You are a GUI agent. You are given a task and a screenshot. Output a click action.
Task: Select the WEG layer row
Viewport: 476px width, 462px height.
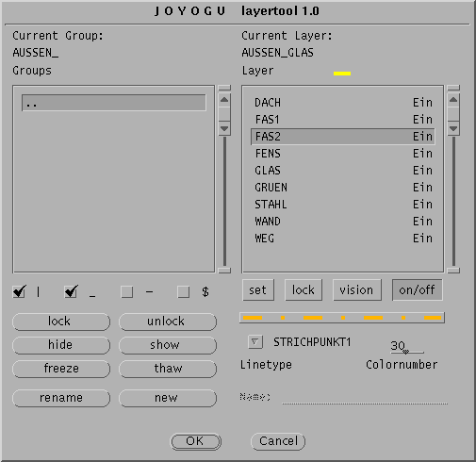[x=343, y=239]
